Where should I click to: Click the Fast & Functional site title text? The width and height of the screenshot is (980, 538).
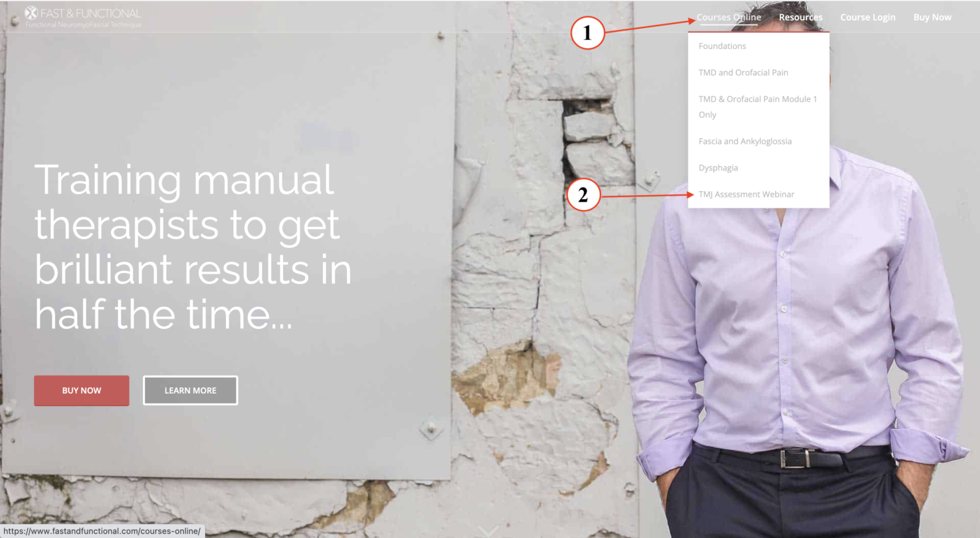coord(90,12)
